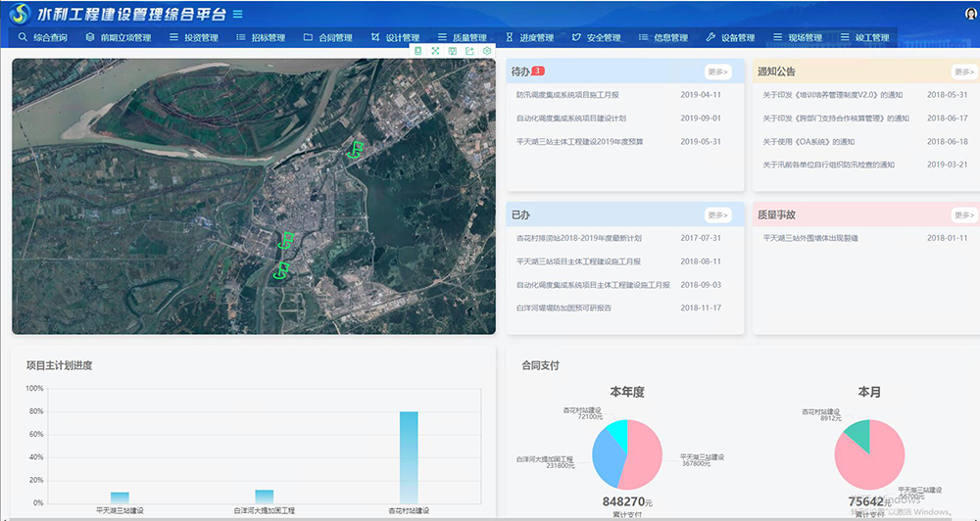Open the 综合查询 menu item

[x=43, y=38]
